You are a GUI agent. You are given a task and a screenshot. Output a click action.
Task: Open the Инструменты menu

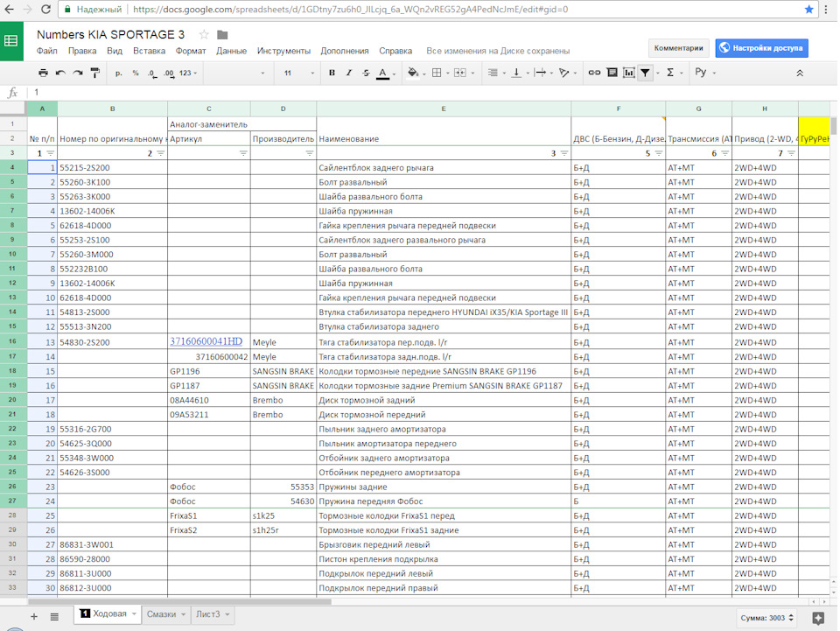[283, 51]
